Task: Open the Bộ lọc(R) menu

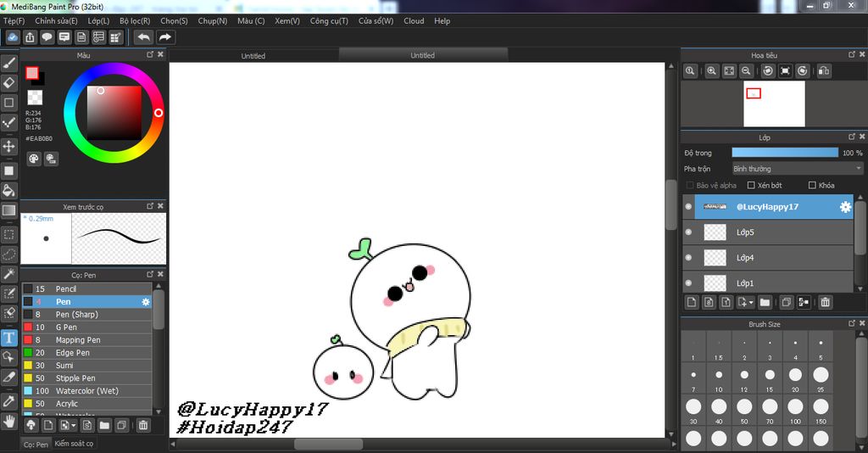Action: coord(135,21)
